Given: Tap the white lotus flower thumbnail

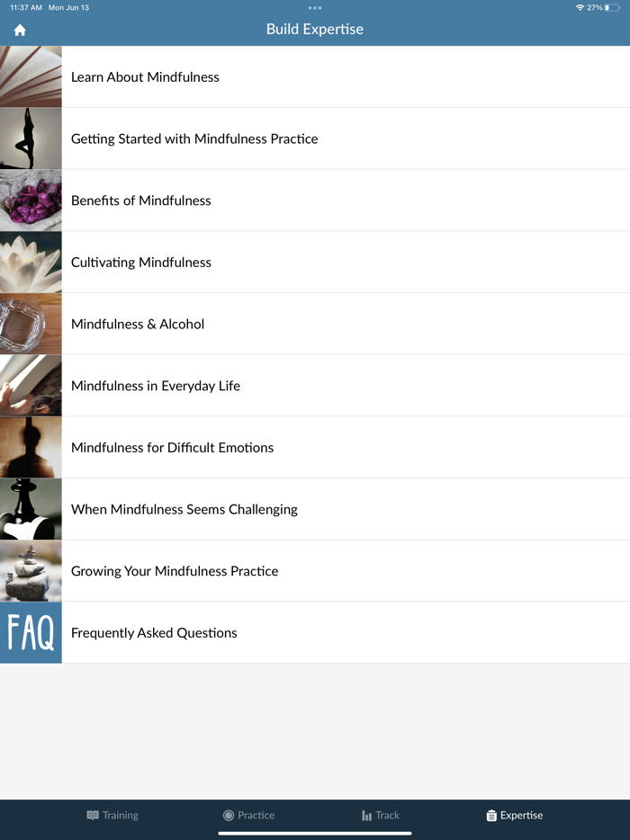Looking at the screenshot, I should (31, 262).
